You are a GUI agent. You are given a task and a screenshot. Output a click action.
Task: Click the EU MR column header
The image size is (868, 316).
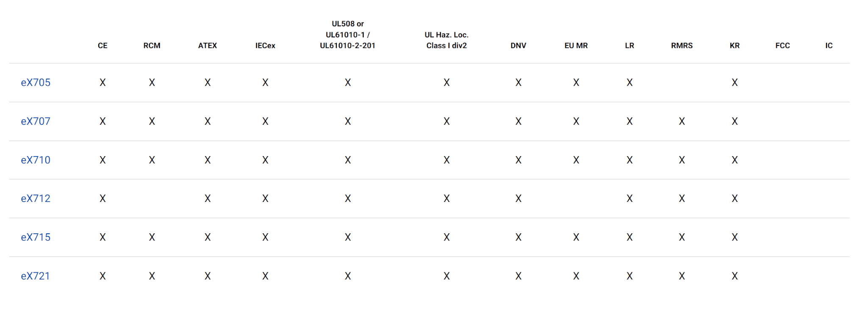pyautogui.click(x=576, y=46)
